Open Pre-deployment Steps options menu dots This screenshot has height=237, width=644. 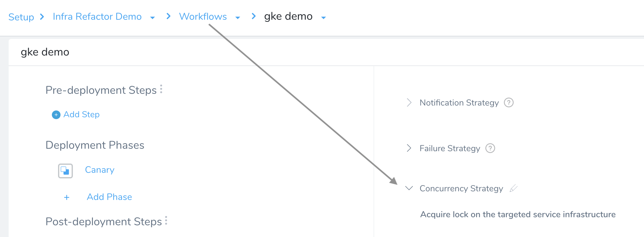[x=161, y=89]
